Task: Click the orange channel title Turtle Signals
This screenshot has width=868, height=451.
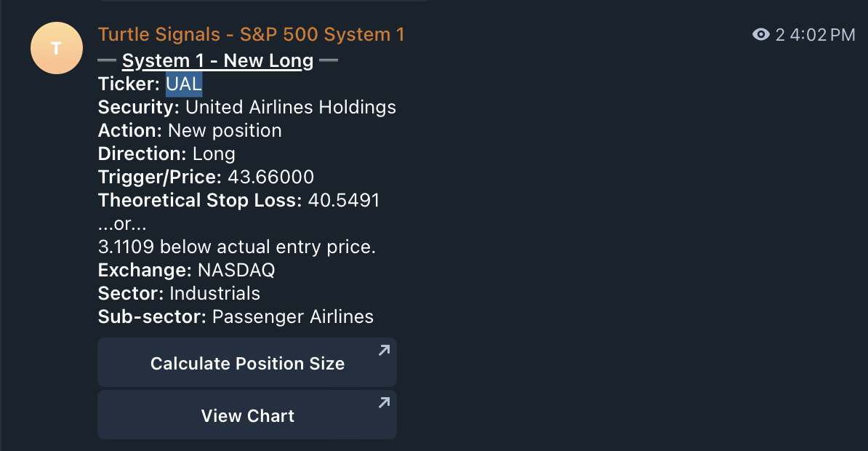Action: tap(251, 34)
